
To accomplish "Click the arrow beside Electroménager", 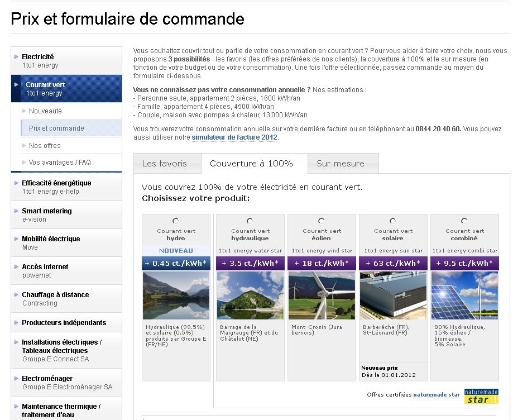I will [x=16, y=378].
